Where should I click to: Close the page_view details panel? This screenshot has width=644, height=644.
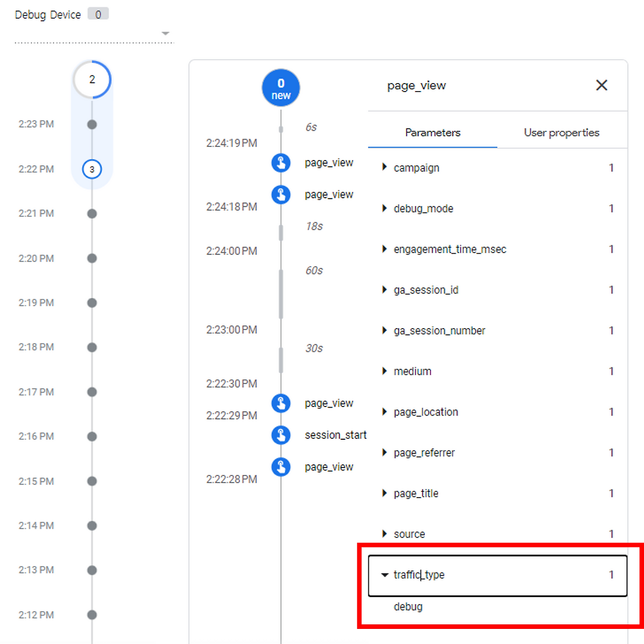602,86
